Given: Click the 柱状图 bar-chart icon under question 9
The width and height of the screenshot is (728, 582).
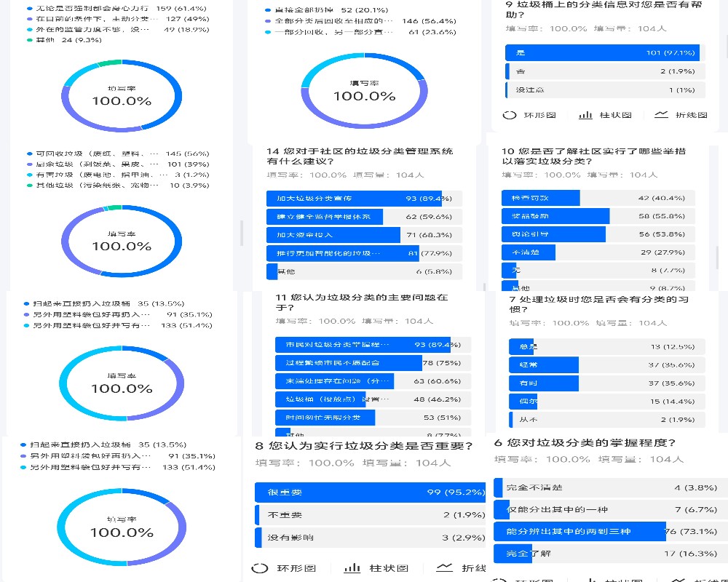Looking at the screenshot, I should point(586,115).
